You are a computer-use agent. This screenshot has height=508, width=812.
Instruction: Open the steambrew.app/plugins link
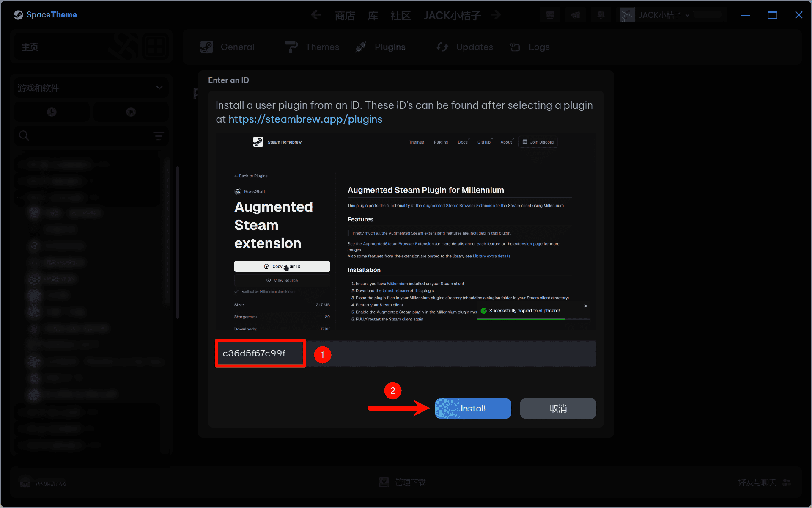(x=305, y=119)
